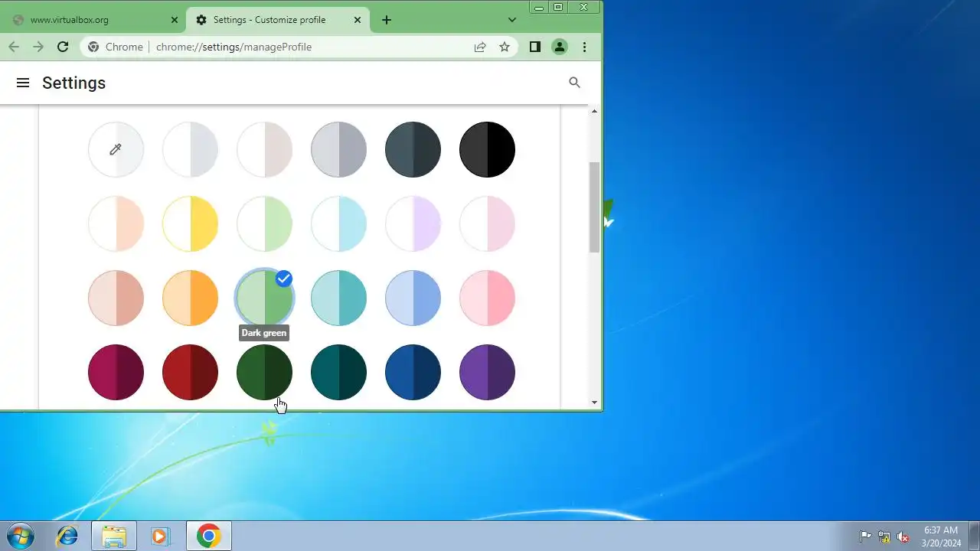Close the www.virtualbox.org tab

tap(175, 20)
